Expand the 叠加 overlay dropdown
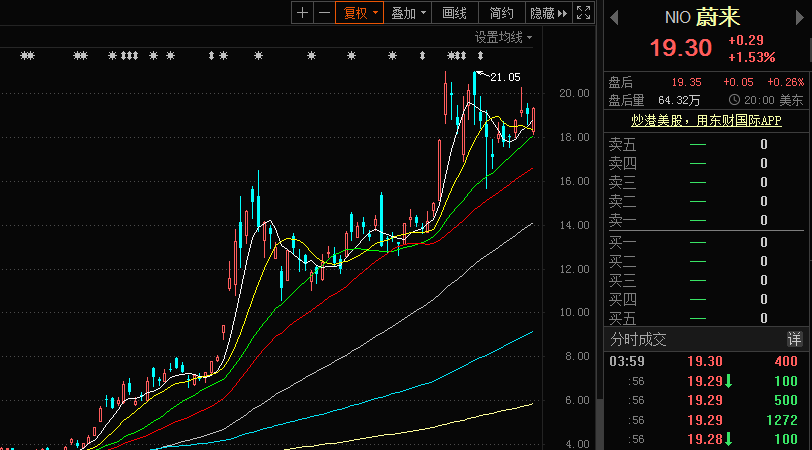Screen dimensions: 812x450 (x=409, y=13)
